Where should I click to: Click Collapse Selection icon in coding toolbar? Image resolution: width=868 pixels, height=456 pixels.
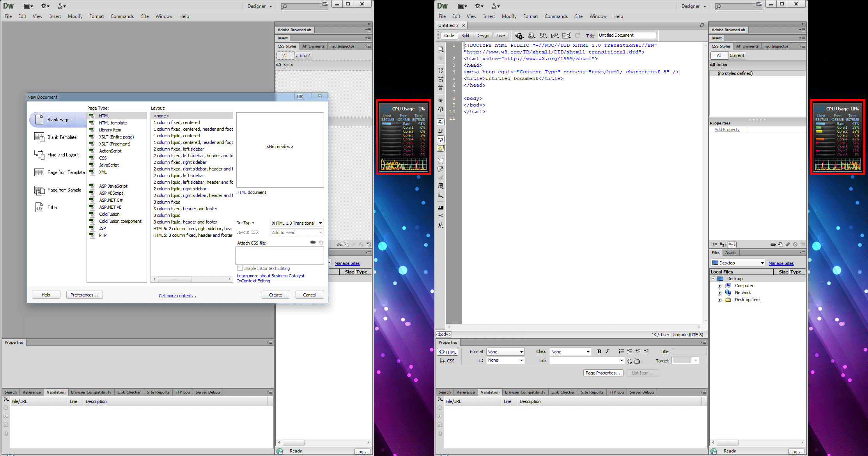441,79
